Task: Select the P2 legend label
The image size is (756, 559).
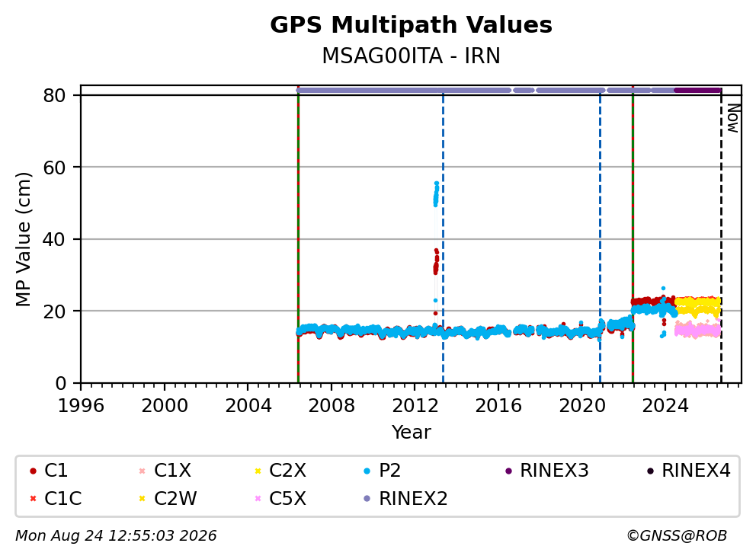Action: pos(389,471)
